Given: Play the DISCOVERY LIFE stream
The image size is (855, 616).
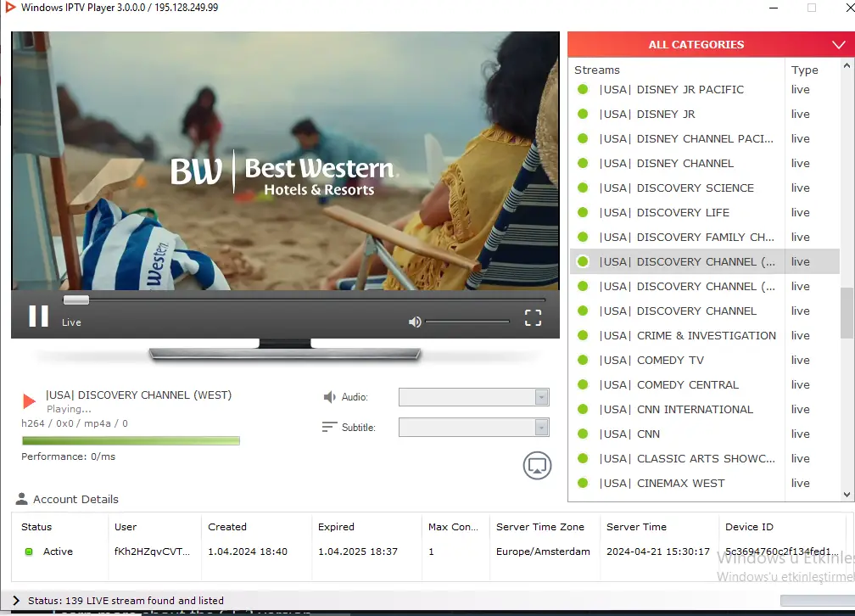Looking at the screenshot, I should tap(705, 212).
